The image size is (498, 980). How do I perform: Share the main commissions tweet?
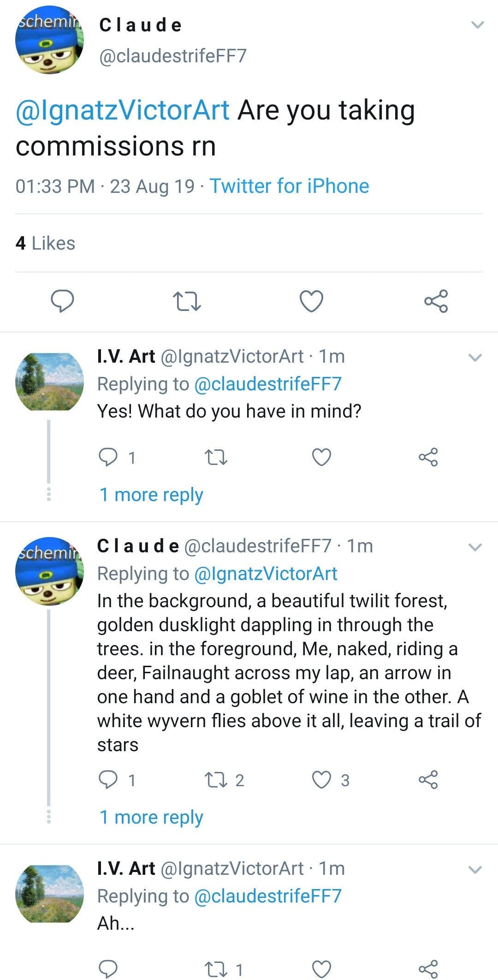tap(436, 301)
